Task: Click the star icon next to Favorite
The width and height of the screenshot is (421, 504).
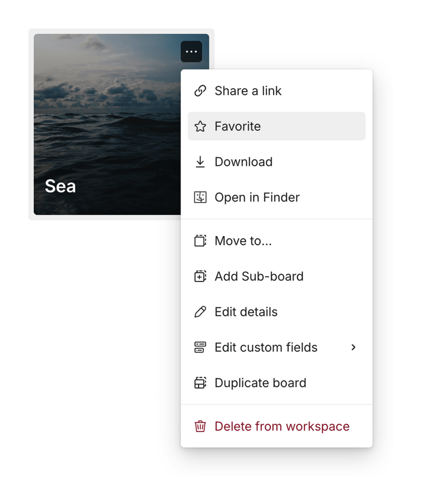Action: 201,126
